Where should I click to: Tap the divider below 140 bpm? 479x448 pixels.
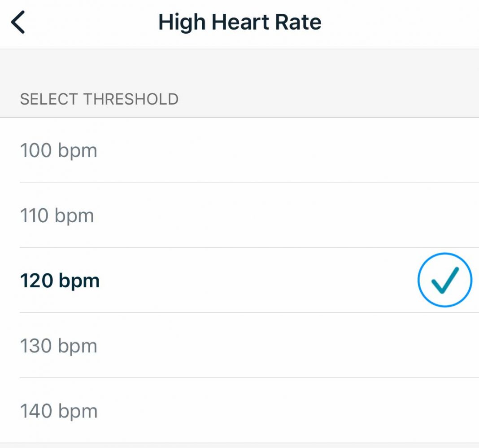(239, 442)
